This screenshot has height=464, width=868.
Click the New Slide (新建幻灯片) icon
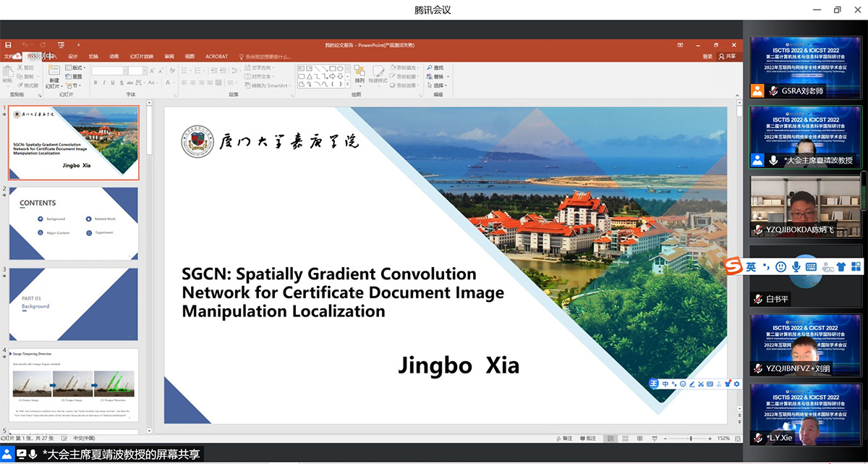tap(54, 70)
